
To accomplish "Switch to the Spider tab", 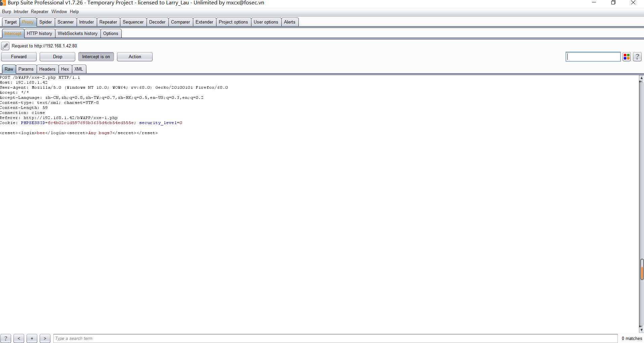I will tap(46, 22).
